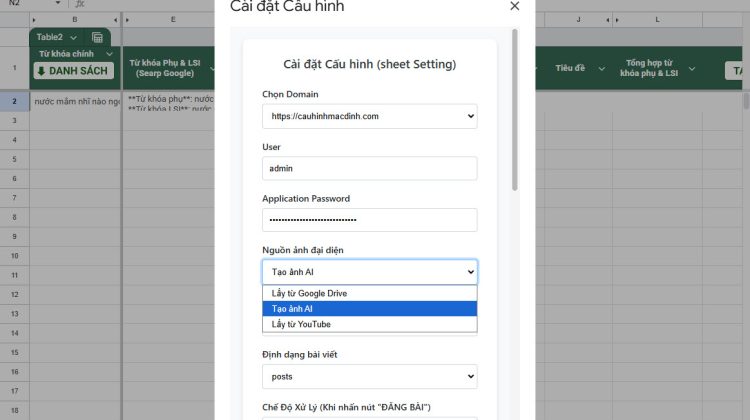Choose Tạo ảnh AI from list
The height and width of the screenshot is (420, 750).
click(x=369, y=309)
